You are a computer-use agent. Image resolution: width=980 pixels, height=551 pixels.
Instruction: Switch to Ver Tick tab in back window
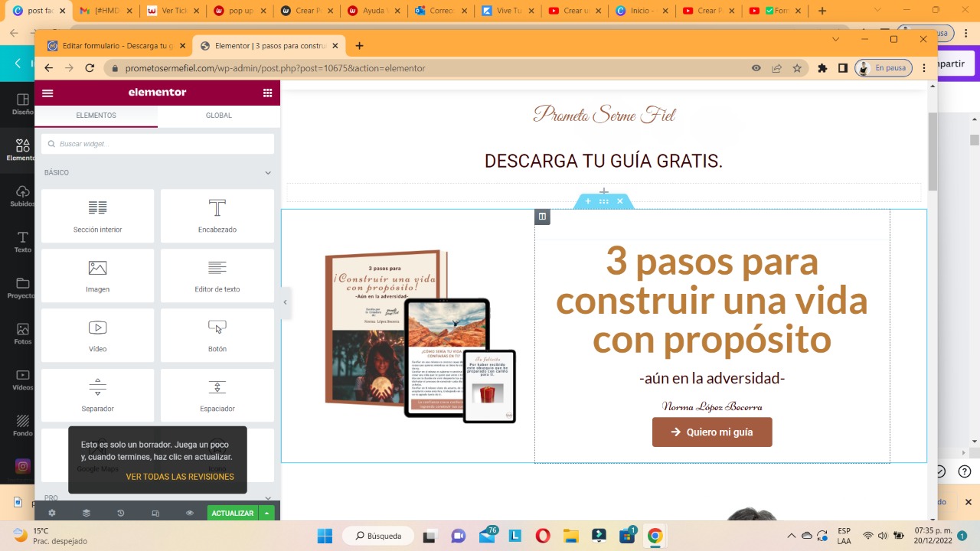tap(175, 11)
